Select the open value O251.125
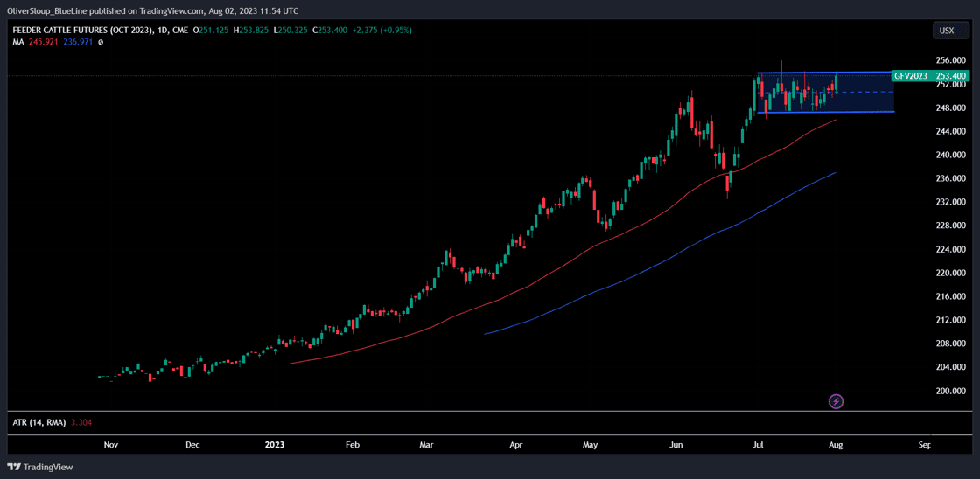Viewport: 980px width, 479px height. pyautogui.click(x=211, y=30)
